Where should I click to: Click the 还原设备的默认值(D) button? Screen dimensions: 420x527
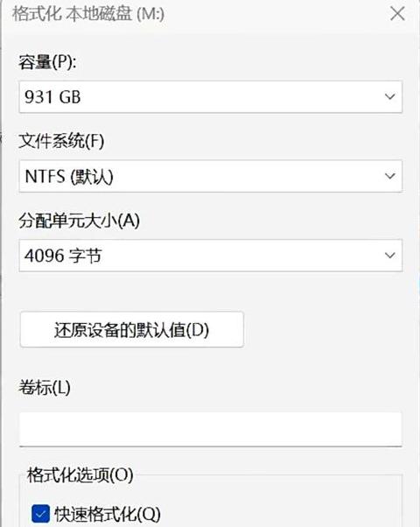[132, 329]
